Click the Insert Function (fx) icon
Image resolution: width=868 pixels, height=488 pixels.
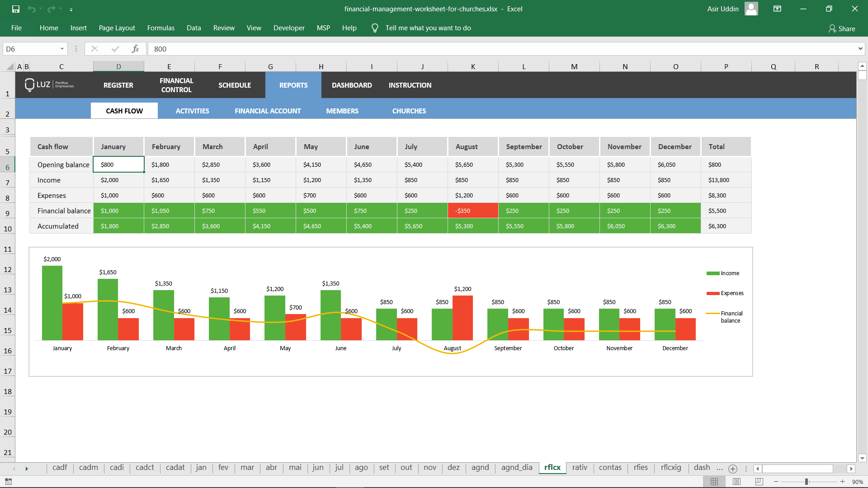[x=136, y=49]
